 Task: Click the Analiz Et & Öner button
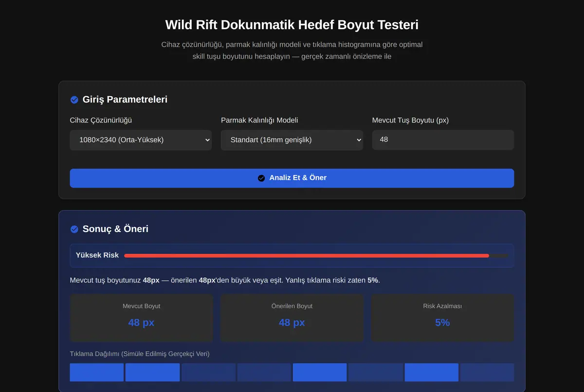coord(292,178)
